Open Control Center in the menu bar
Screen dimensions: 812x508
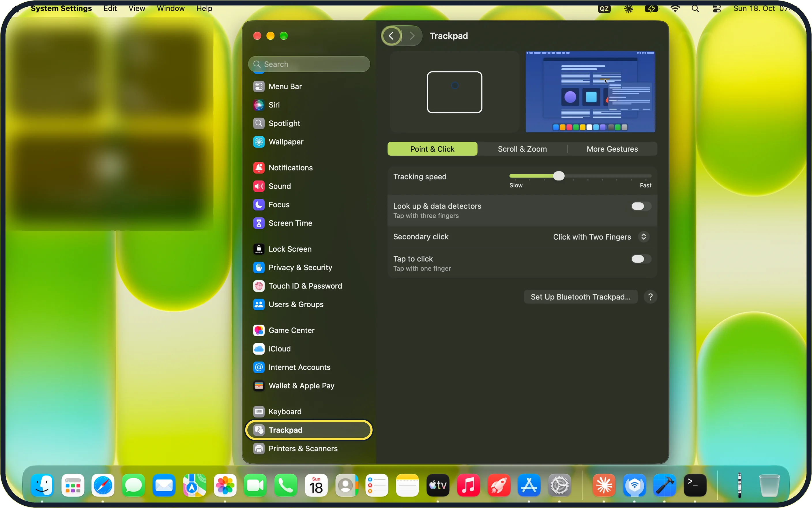point(717,9)
